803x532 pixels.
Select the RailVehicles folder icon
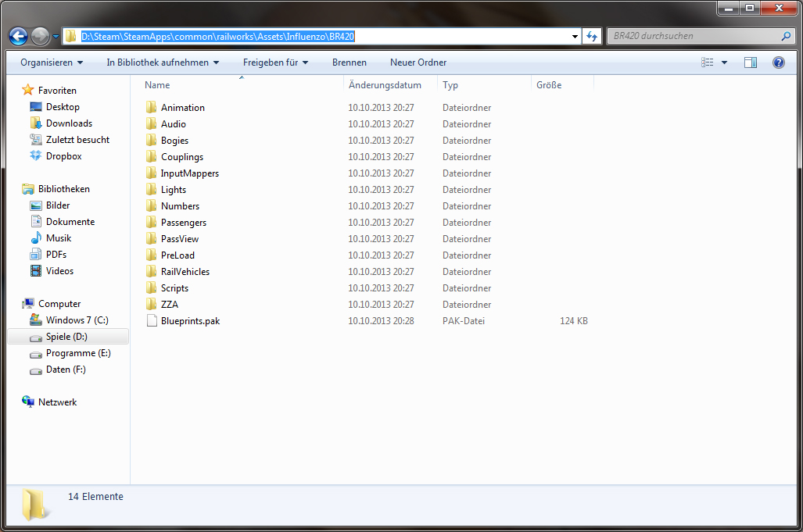click(151, 271)
